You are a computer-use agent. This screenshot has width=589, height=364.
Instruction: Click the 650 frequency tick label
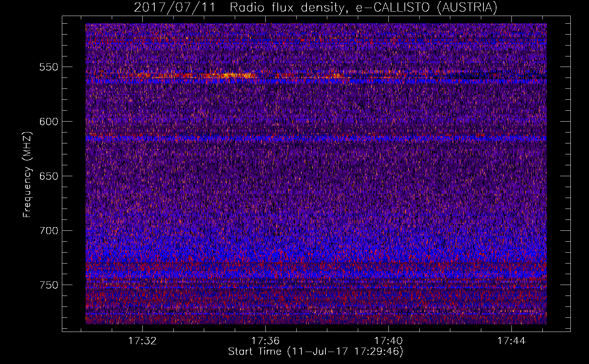(49, 176)
